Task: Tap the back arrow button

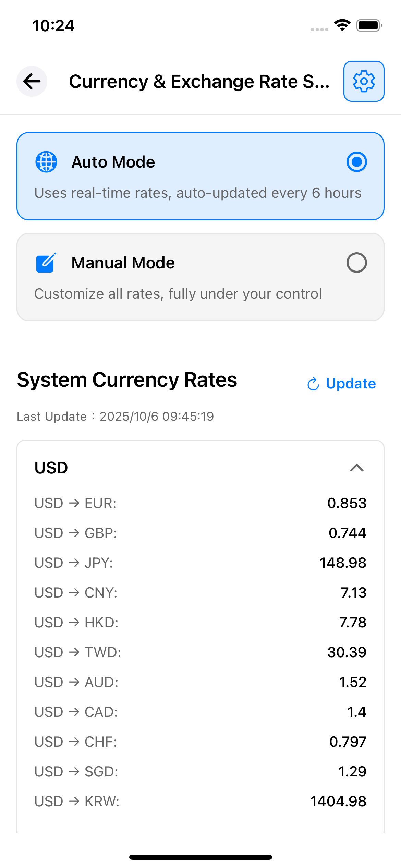Action: 32,81
